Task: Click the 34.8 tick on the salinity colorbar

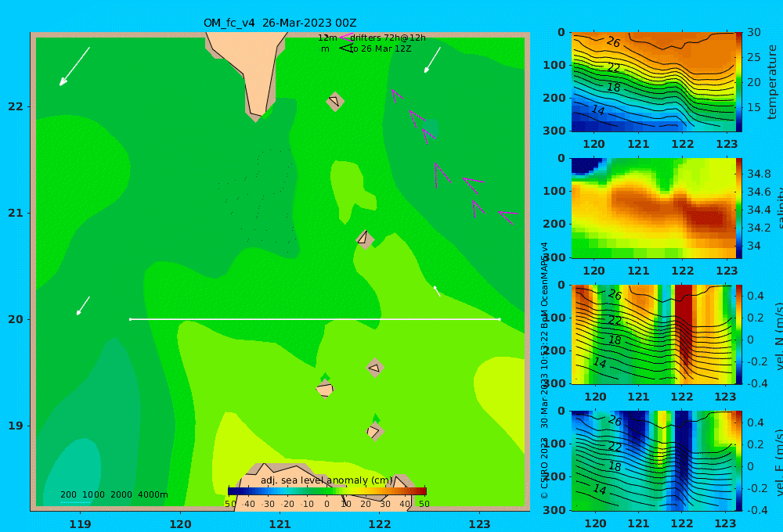Action: pos(759,174)
